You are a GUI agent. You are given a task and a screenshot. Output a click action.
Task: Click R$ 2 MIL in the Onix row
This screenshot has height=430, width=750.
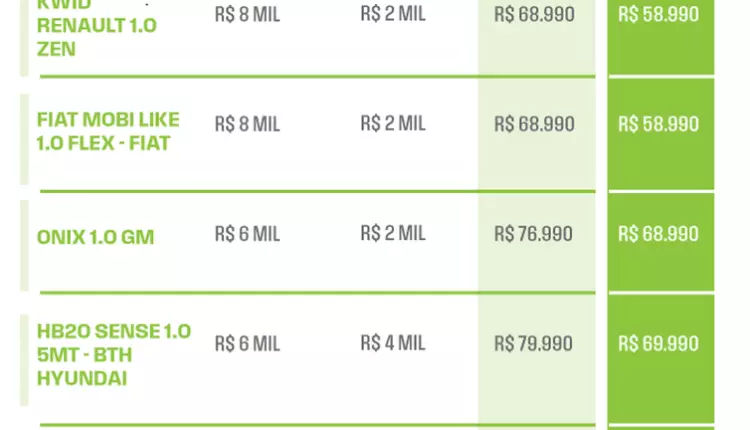(x=393, y=234)
